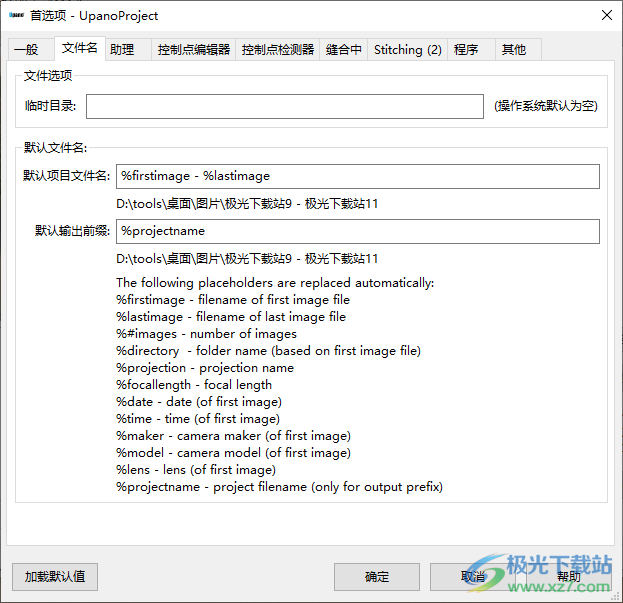Click the %lastimage placeholder description line

click(x=231, y=317)
